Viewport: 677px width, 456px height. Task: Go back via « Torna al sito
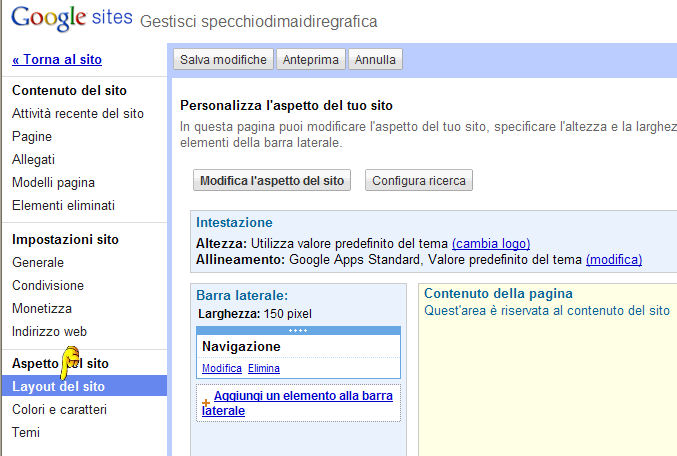coord(57,60)
